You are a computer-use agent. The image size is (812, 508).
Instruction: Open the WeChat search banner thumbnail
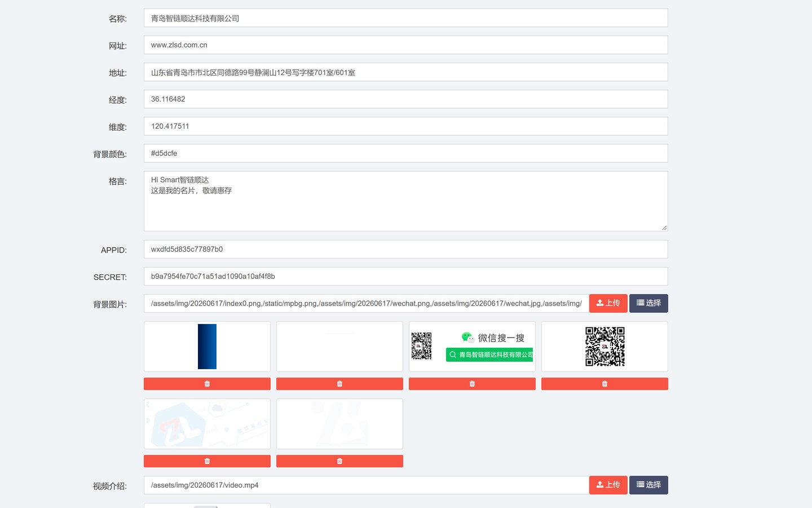[472, 347]
